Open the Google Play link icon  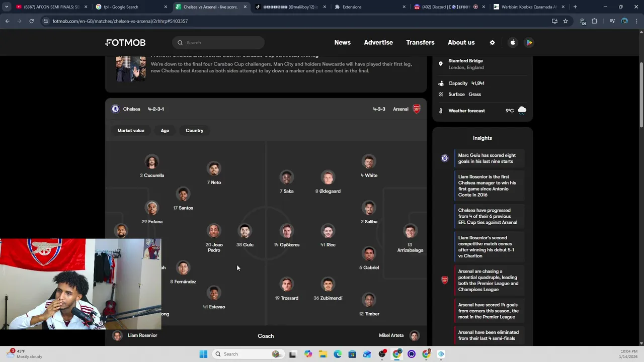tap(529, 43)
